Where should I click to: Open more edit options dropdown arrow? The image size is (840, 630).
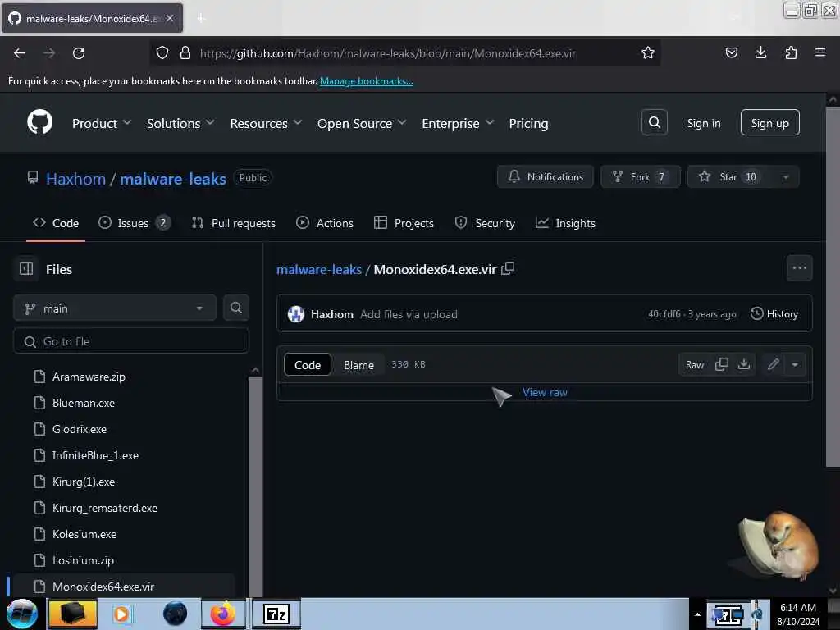795,364
